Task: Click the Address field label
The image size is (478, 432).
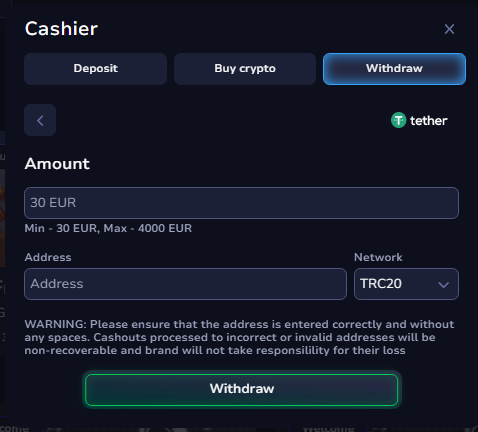Action: point(48,257)
